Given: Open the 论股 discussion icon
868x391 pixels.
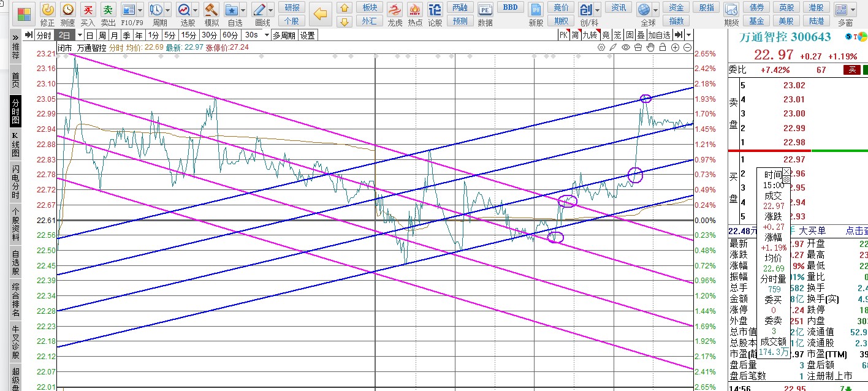Looking at the screenshot, I should point(435,10).
